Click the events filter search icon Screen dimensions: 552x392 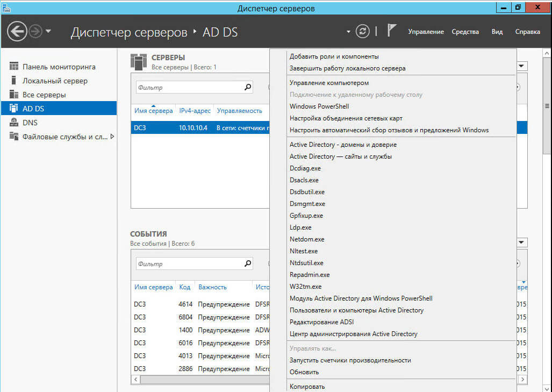(248, 263)
